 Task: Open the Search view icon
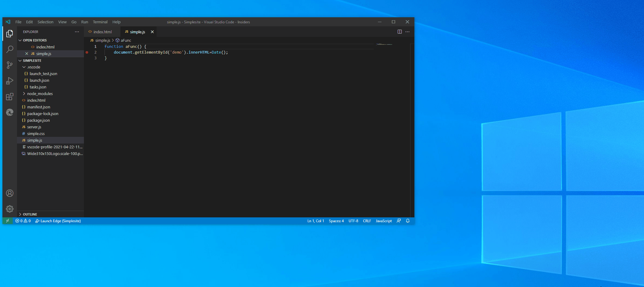click(10, 49)
